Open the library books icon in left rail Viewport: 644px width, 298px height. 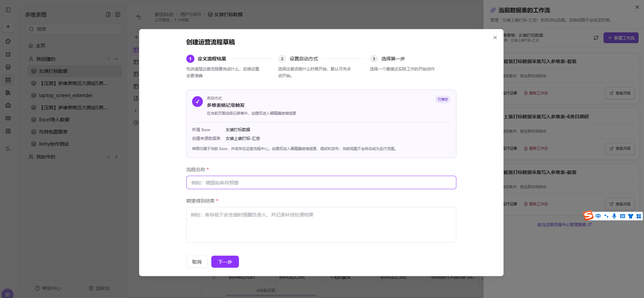[x=8, y=93]
